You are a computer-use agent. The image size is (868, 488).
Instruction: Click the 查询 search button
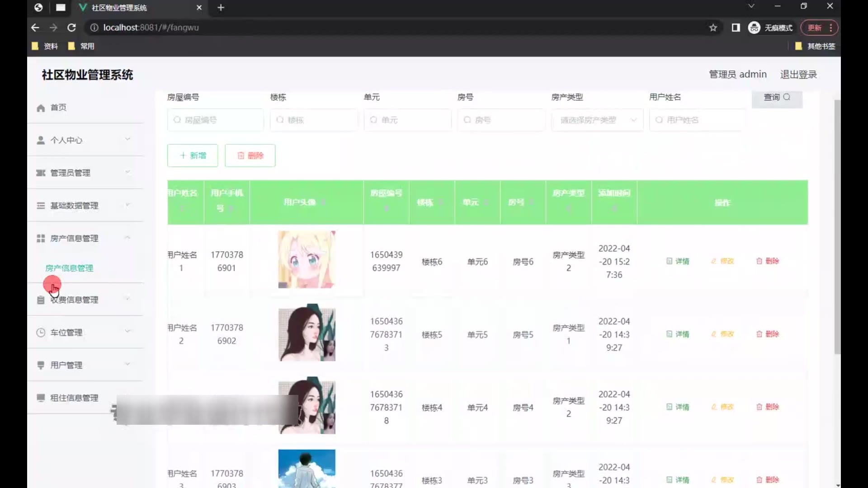(x=777, y=98)
